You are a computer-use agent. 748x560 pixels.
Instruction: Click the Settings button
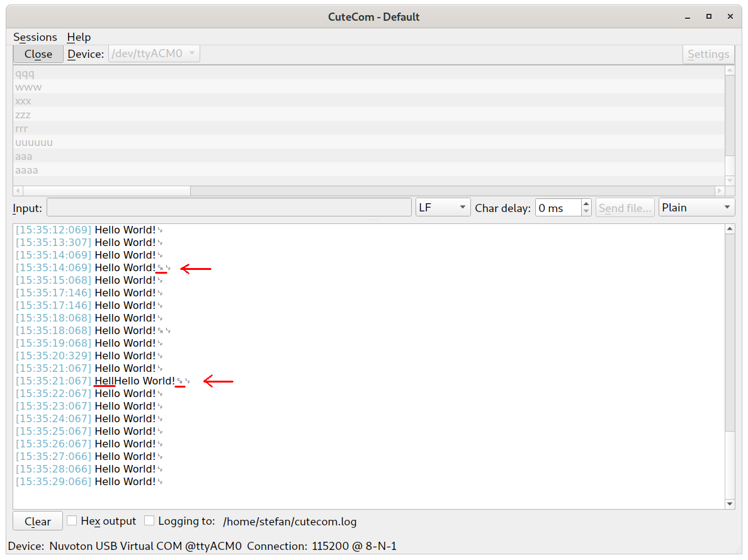tap(708, 54)
